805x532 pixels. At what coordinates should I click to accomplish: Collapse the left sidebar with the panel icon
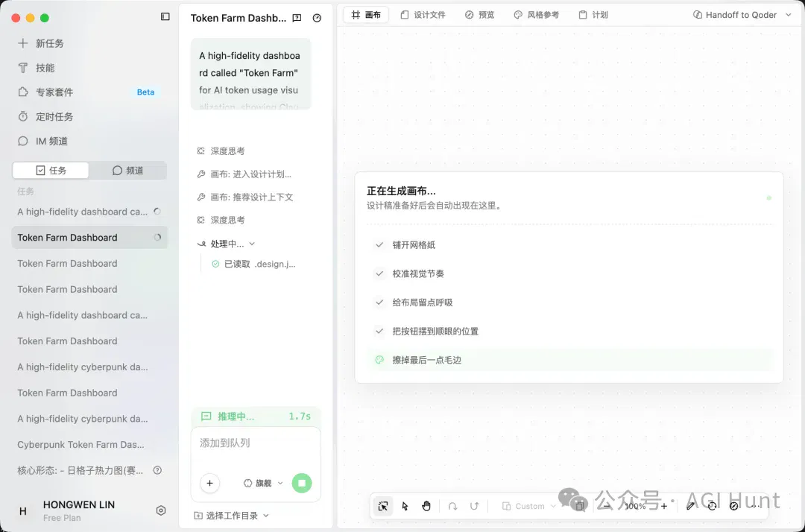165,17
